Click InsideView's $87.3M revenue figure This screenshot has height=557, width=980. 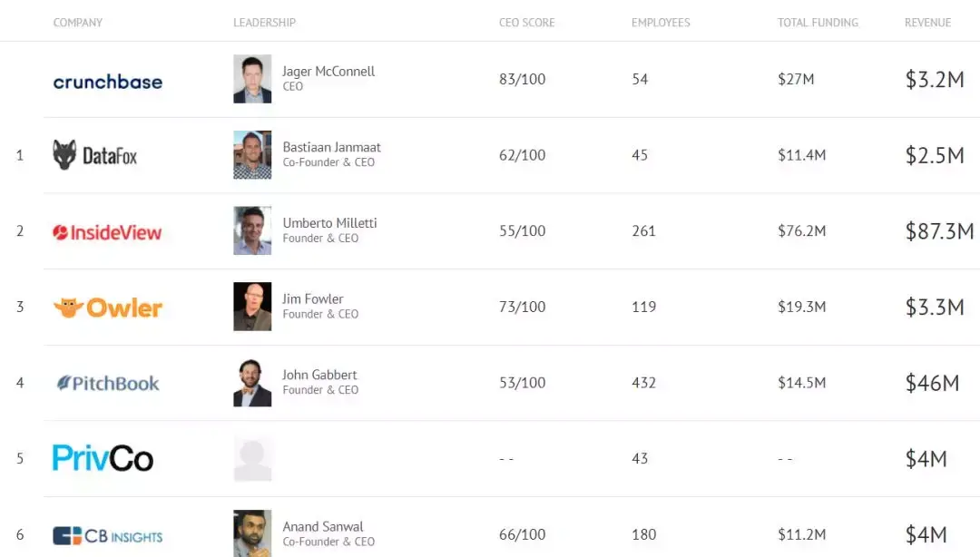(939, 231)
